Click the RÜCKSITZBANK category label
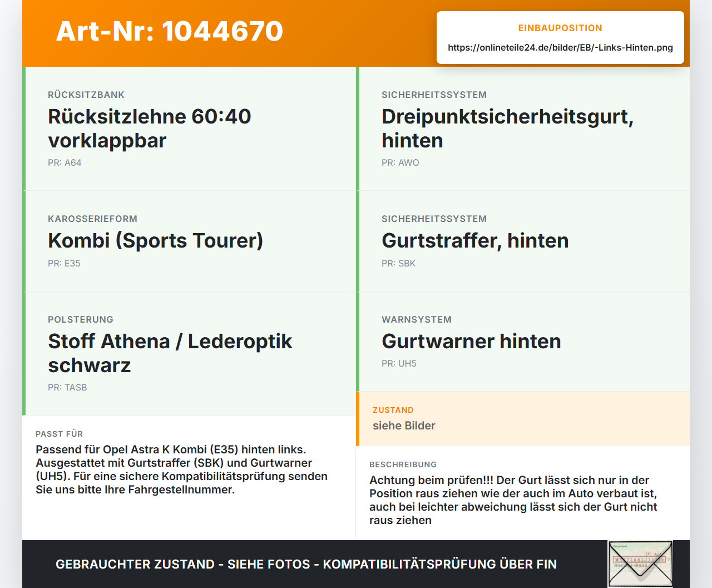712x588 pixels. pyautogui.click(x=86, y=95)
